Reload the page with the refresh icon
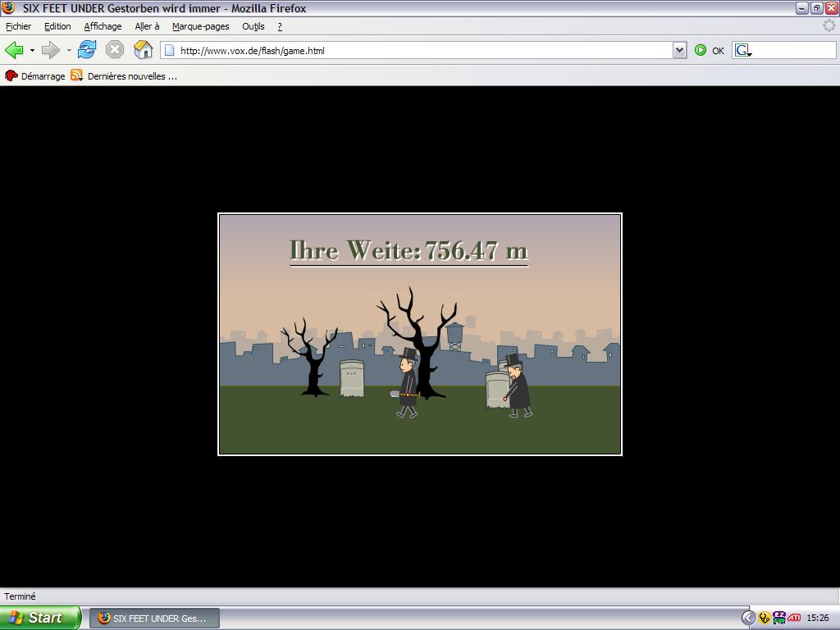 [x=87, y=50]
